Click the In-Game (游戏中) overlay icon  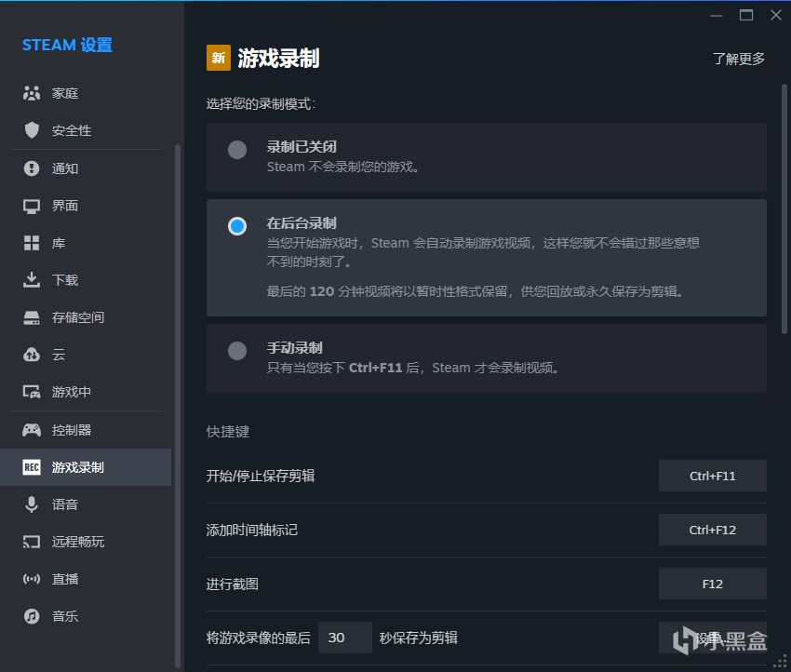pyautogui.click(x=32, y=392)
